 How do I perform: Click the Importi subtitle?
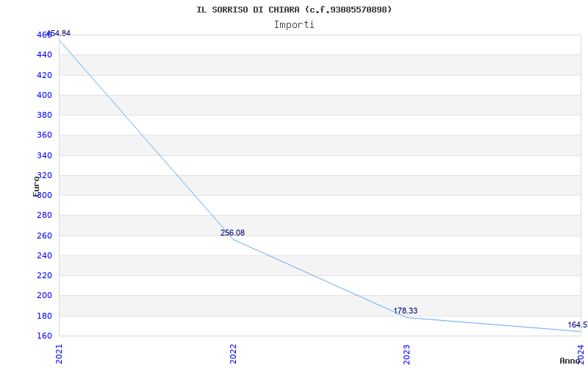(x=294, y=25)
